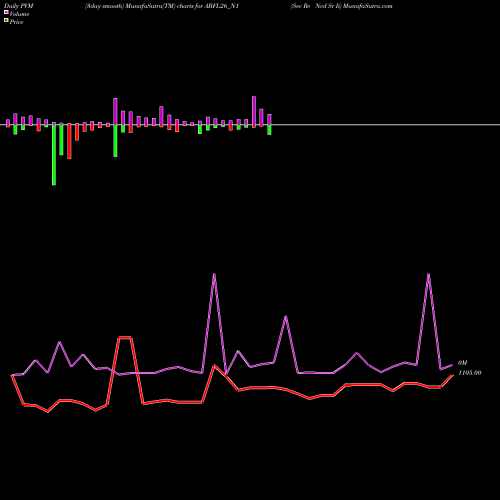The width and height of the screenshot is (500, 500).
Task: Click the tallest green downward volume bar
Action: point(54,155)
